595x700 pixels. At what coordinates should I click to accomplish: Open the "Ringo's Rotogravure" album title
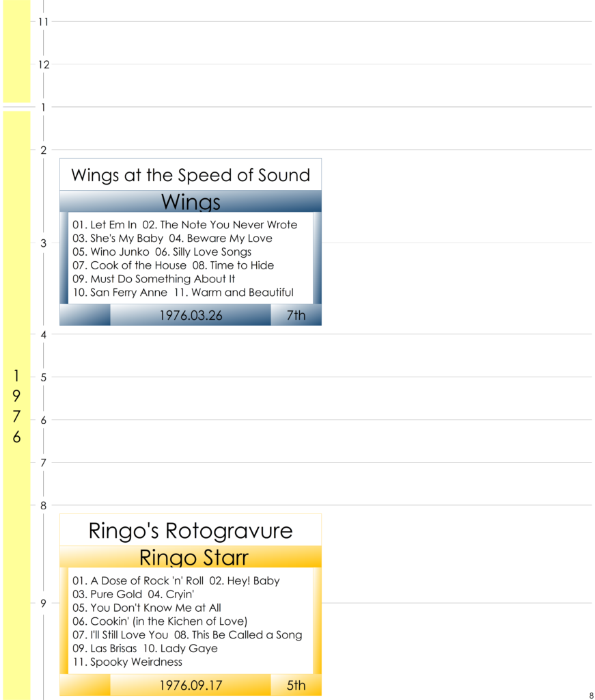pyautogui.click(x=191, y=530)
